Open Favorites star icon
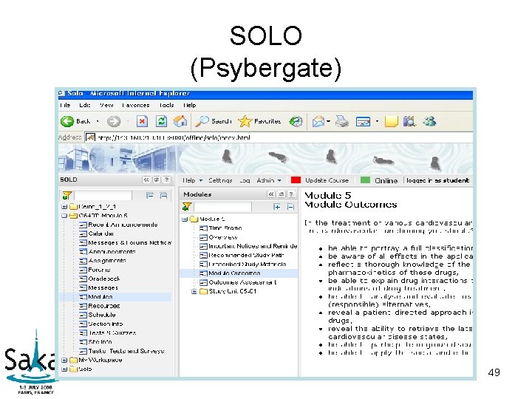 tap(245, 121)
